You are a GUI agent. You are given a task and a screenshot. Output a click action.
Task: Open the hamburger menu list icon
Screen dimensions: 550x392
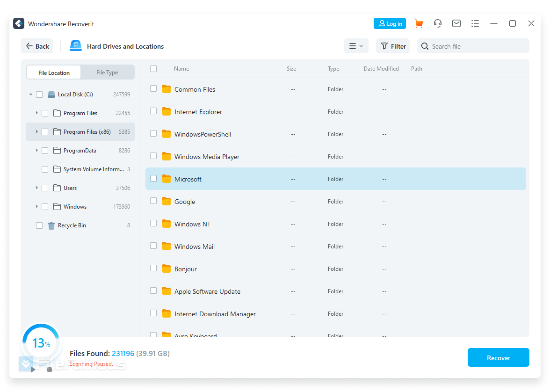click(x=475, y=23)
